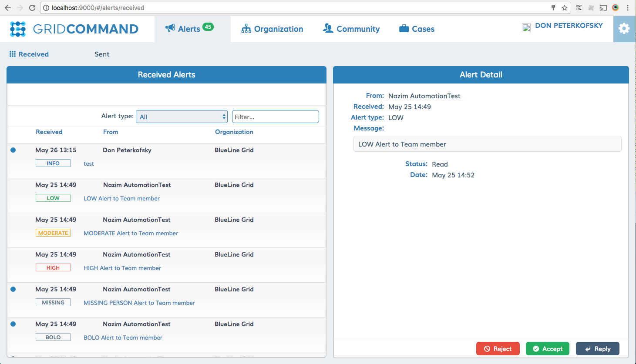Click 'Don Peterkofsky' sender in alerts list

(x=127, y=150)
